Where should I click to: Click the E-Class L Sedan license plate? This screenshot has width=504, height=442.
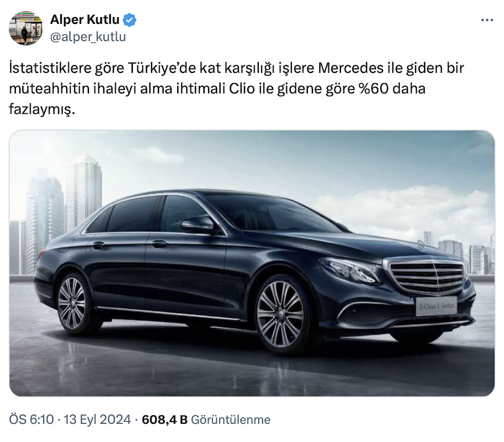click(436, 306)
